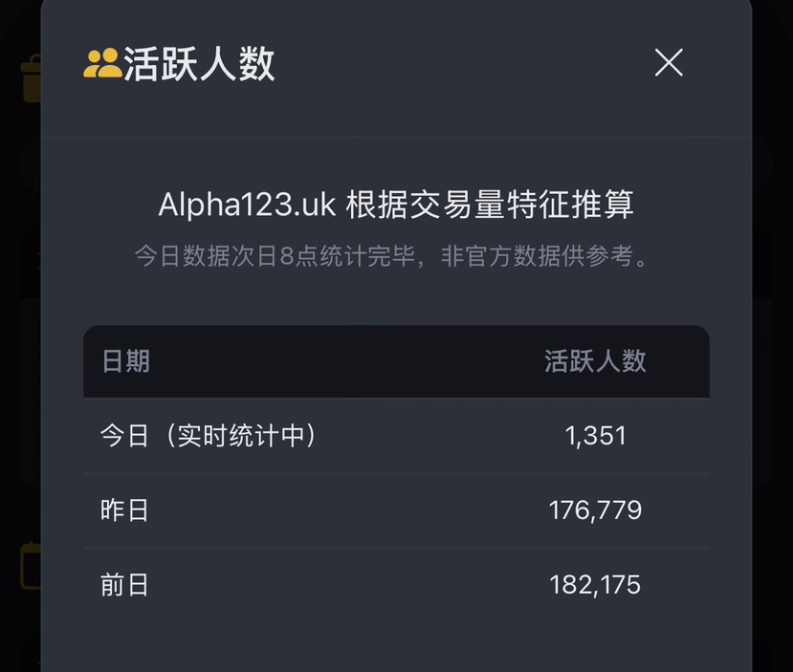Click the 活跃人数 dialog title text
Viewport: 793px width, 672px height.
pos(199,64)
